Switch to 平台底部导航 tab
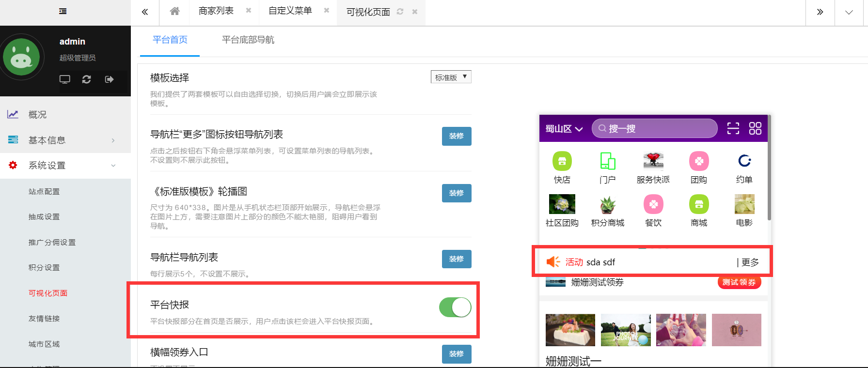Image resolution: width=868 pixels, height=368 pixels. pyautogui.click(x=248, y=40)
